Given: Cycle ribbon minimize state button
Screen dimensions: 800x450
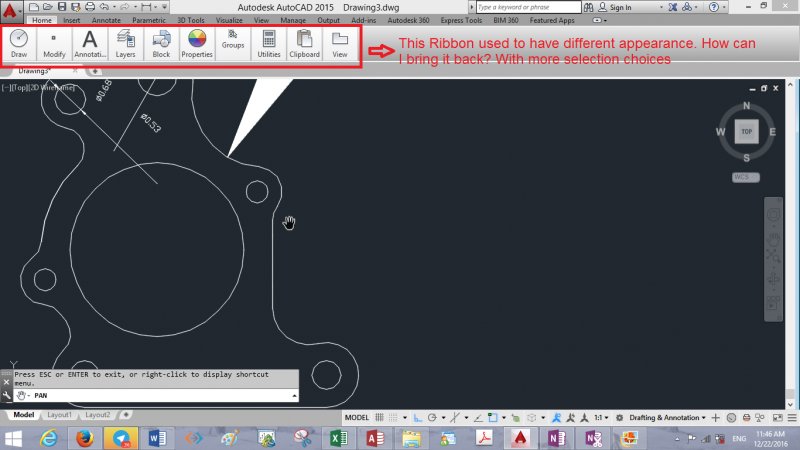Looking at the screenshot, I should (x=596, y=20).
